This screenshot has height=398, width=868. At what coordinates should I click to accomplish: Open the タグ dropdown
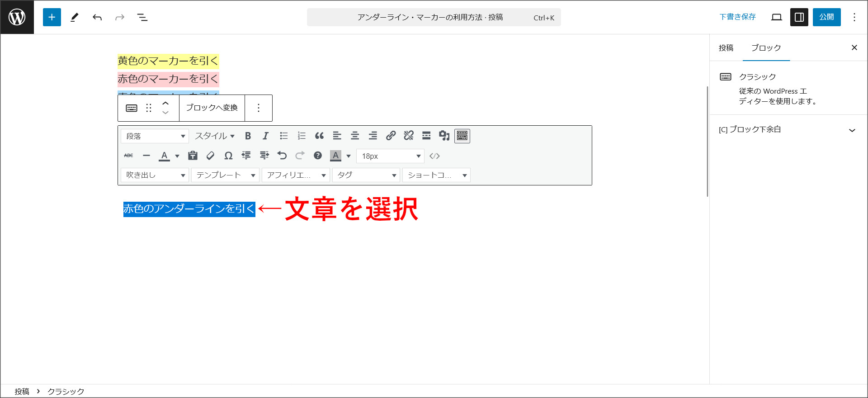click(366, 175)
